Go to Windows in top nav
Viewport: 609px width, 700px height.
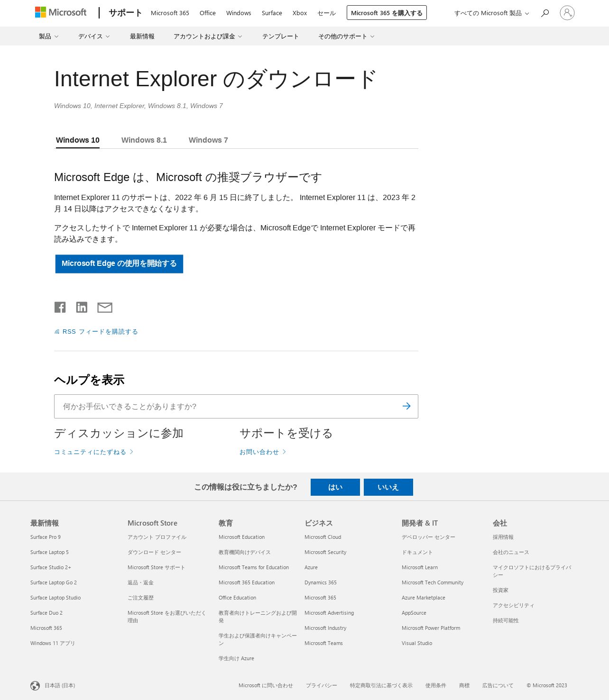pyautogui.click(x=239, y=13)
